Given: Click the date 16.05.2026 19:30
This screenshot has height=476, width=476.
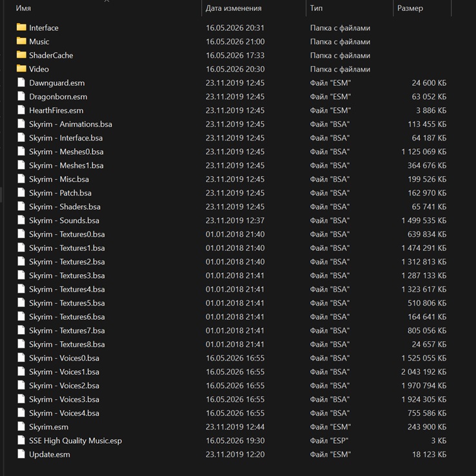Looking at the screenshot, I should click(235, 441).
